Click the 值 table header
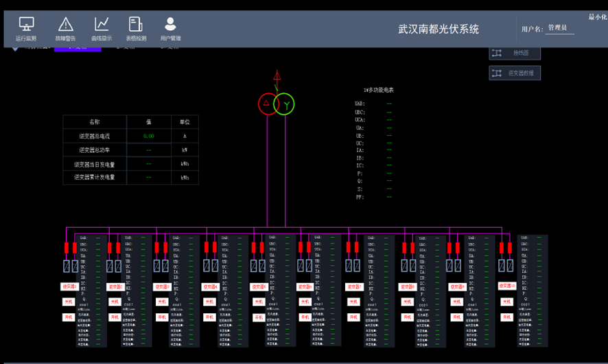The width and height of the screenshot is (608, 364). [149, 122]
